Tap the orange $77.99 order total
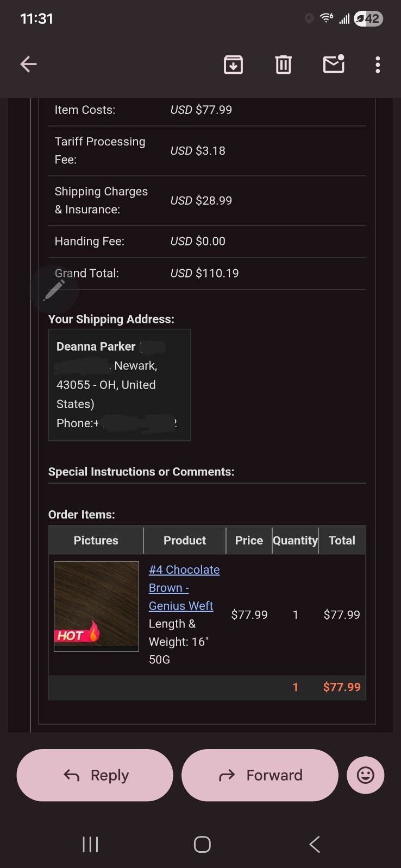 click(x=342, y=687)
